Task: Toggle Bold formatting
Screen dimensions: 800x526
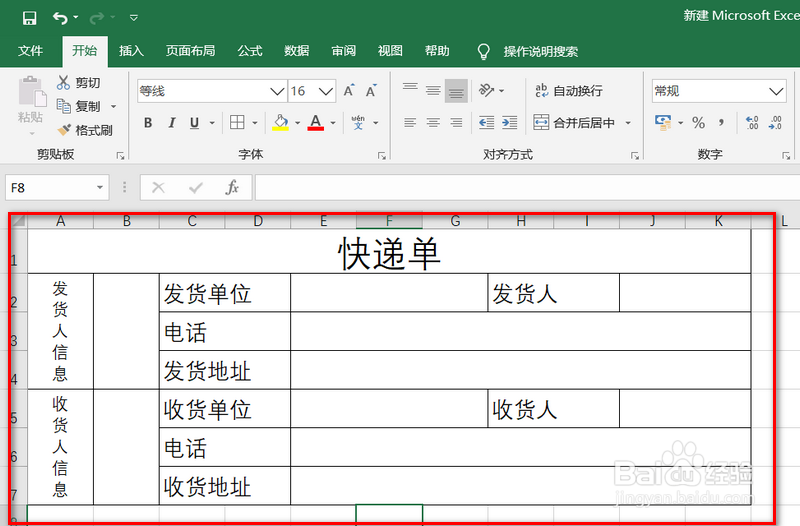Action: click(x=148, y=123)
